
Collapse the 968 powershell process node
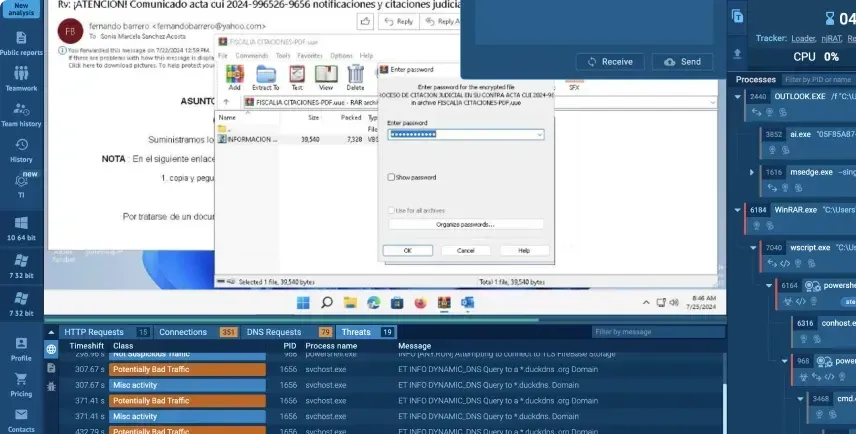785,361
